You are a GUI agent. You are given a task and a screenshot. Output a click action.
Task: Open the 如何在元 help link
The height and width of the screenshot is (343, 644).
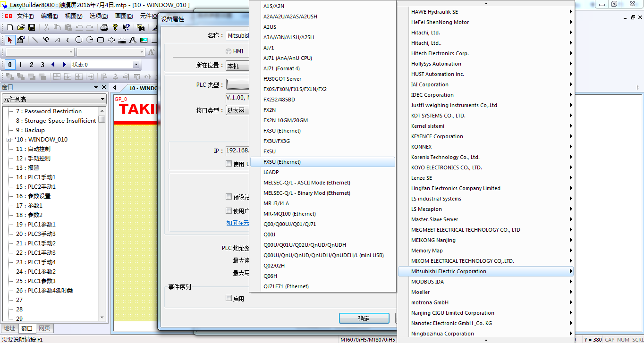pos(237,223)
